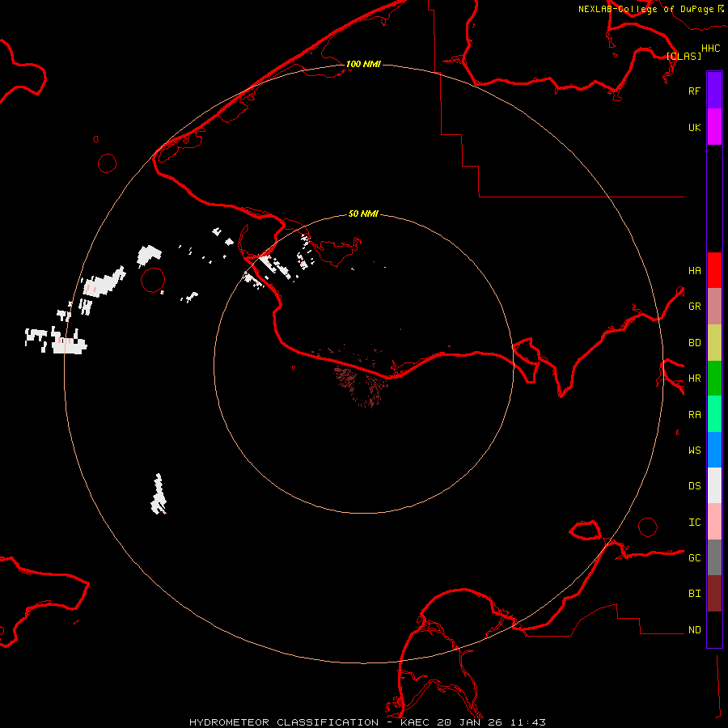
Task: Select the gray GC legend color swatch
Action: coord(714,557)
